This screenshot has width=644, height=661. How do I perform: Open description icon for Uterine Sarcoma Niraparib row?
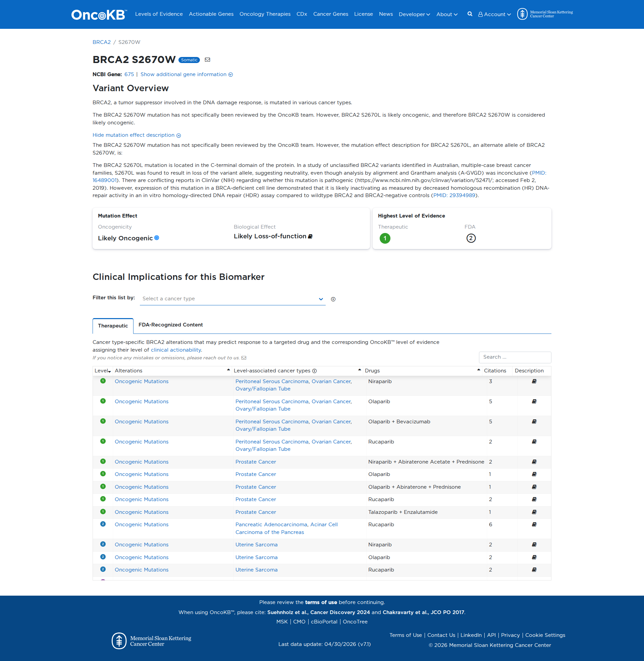pyautogui.click(x=534, y=544)
